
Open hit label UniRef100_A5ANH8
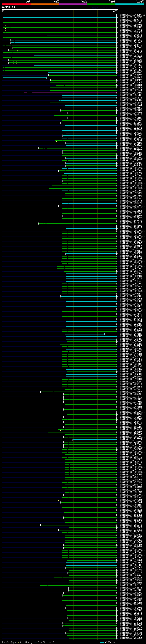[x=131, y=27]
